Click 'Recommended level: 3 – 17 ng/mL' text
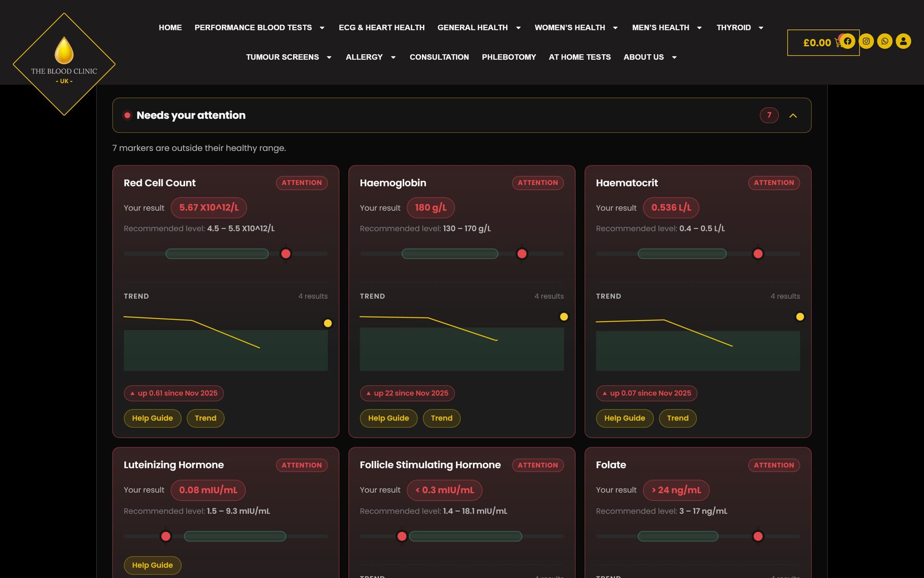 (x=661, y=511)
